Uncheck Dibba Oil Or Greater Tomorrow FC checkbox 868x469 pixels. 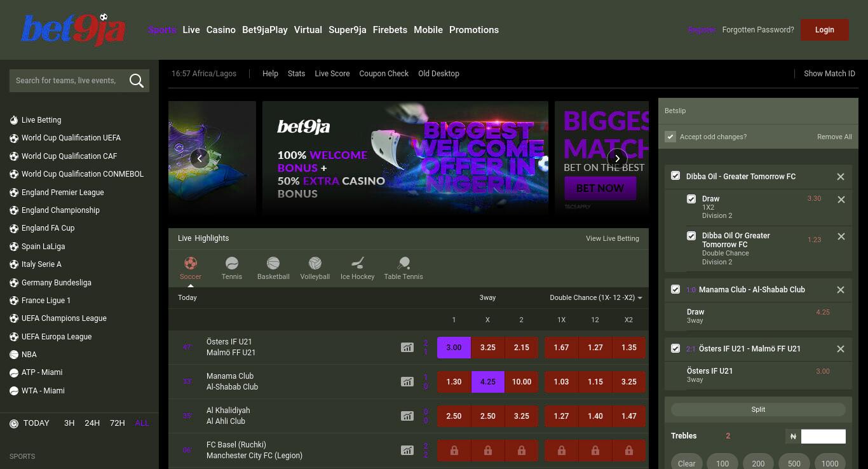[x=691, y=236]
